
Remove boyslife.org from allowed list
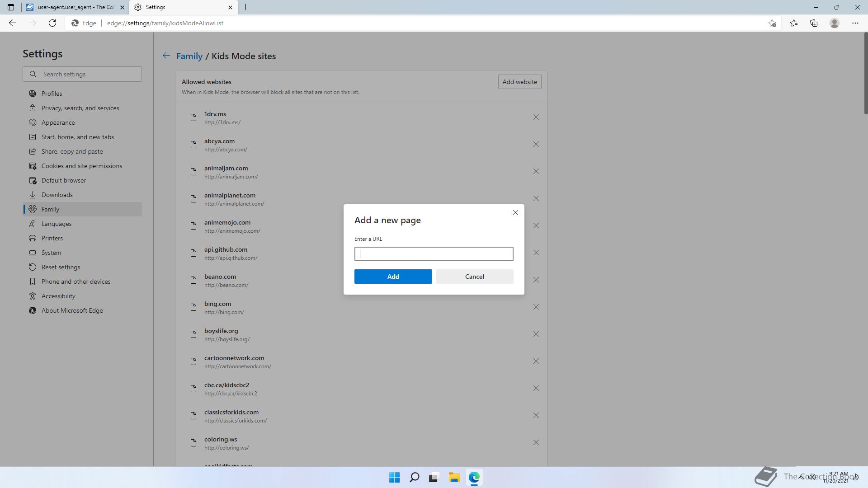click(536, 334)
